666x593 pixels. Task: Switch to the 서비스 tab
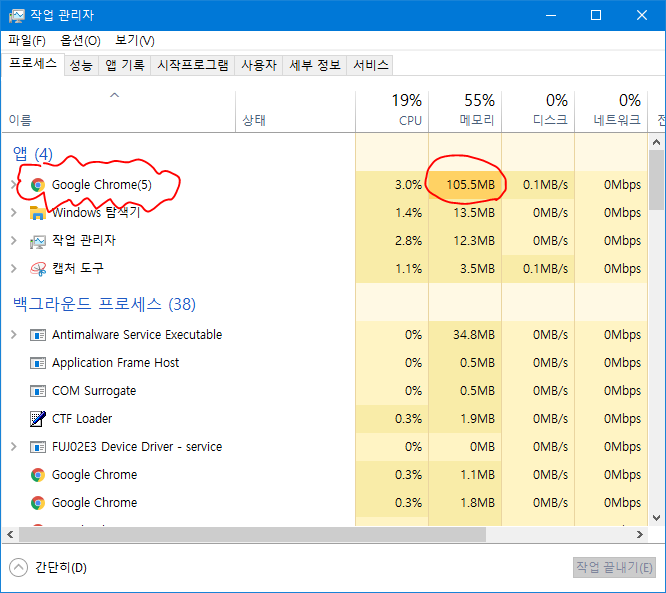point(370,65)
